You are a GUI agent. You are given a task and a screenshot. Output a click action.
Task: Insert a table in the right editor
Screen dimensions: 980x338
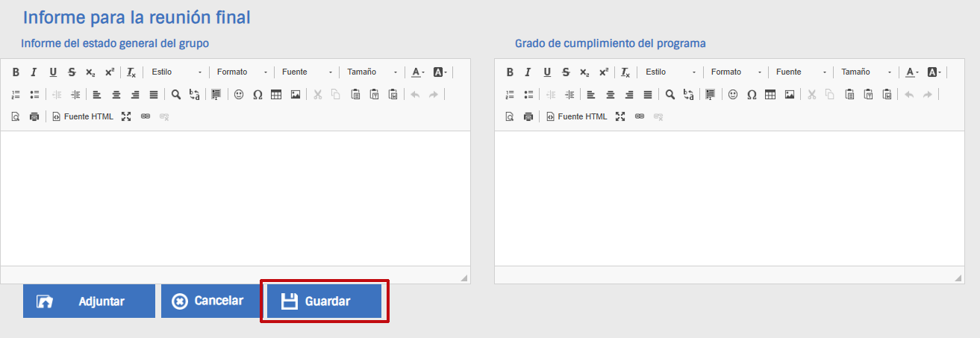(x=770, y=95)
